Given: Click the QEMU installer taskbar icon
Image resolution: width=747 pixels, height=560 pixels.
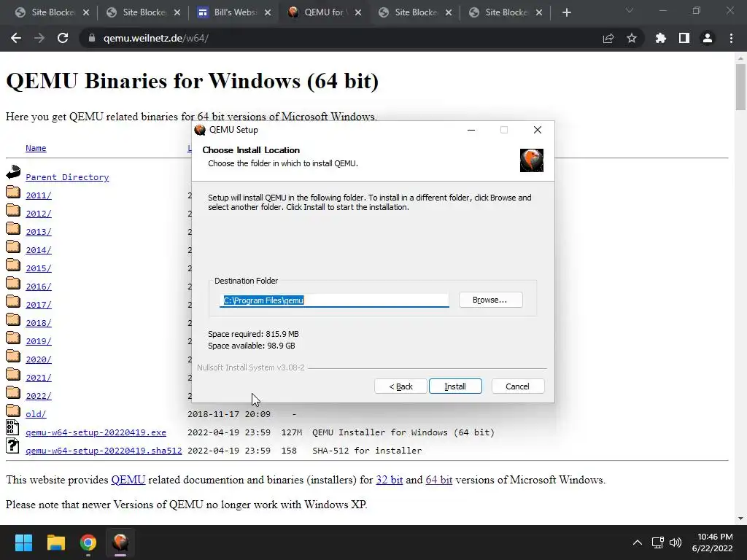Looking at the screenshot, I should [x=120, y=542].
